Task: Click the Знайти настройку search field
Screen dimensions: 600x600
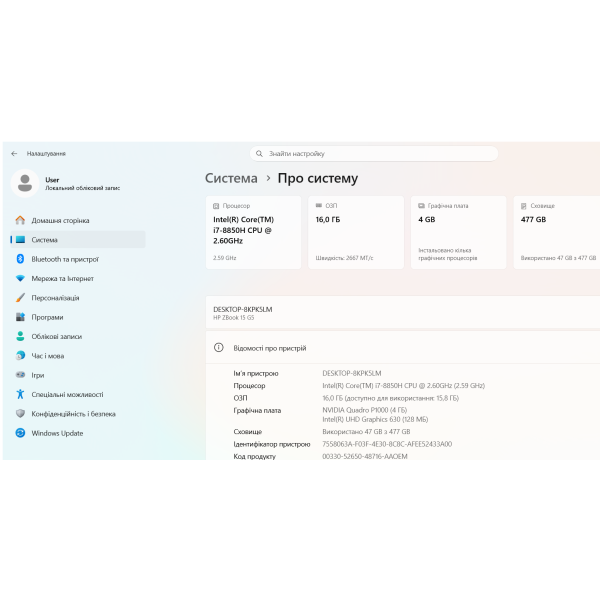Action: (x=374, y=153)
